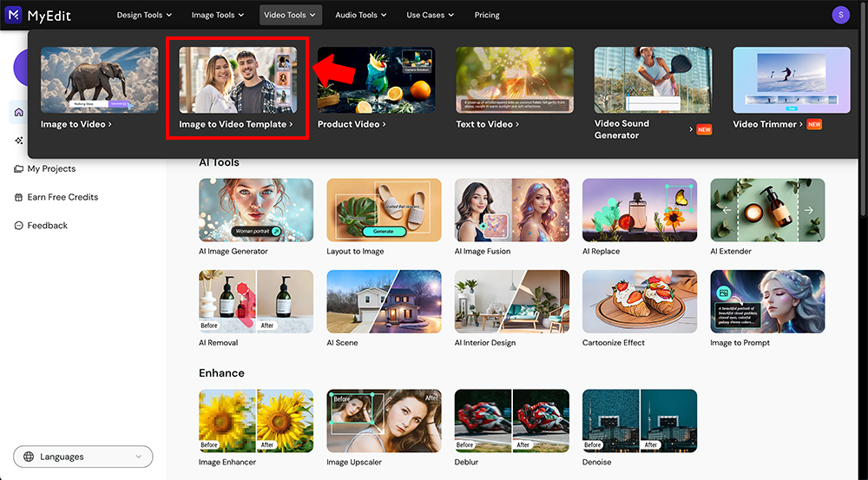Expand the Design Tools menu
868x480 pixels.
point(144,15)
